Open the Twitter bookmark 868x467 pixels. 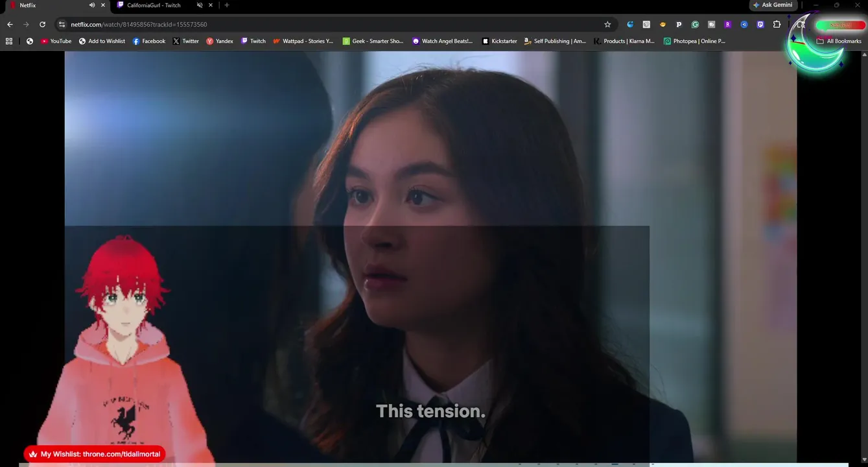(185, 41)
